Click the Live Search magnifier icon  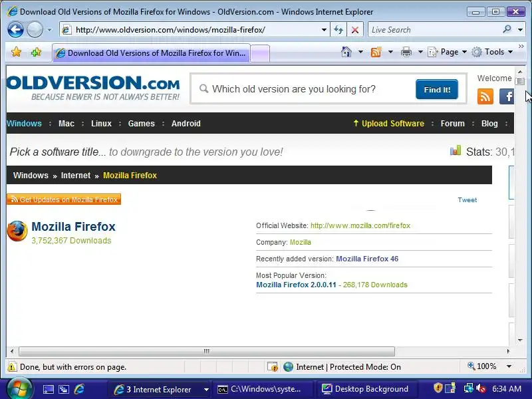(x=507, y=29)
